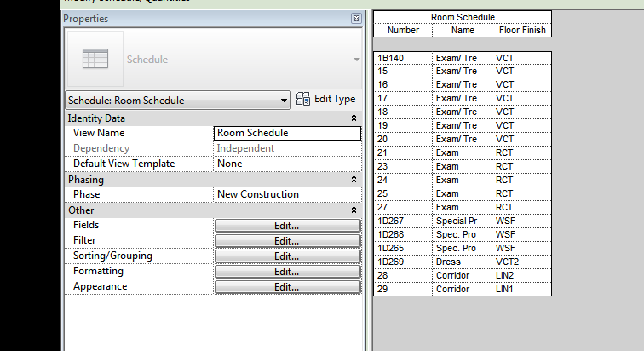Collapse the Phasing section
The width and height of the screenshot is (644, 351).
(x=354, y=180)
